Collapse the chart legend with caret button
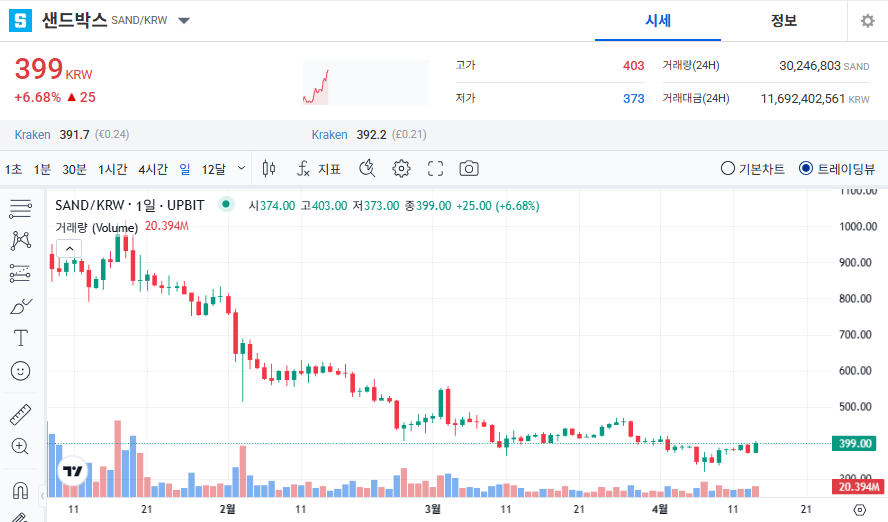888x522 pixels. [69, 249]
